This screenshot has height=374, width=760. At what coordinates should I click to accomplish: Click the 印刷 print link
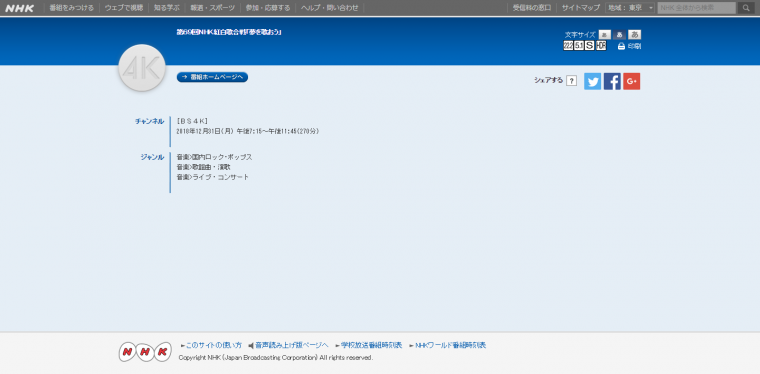click(x=634, y=46)
